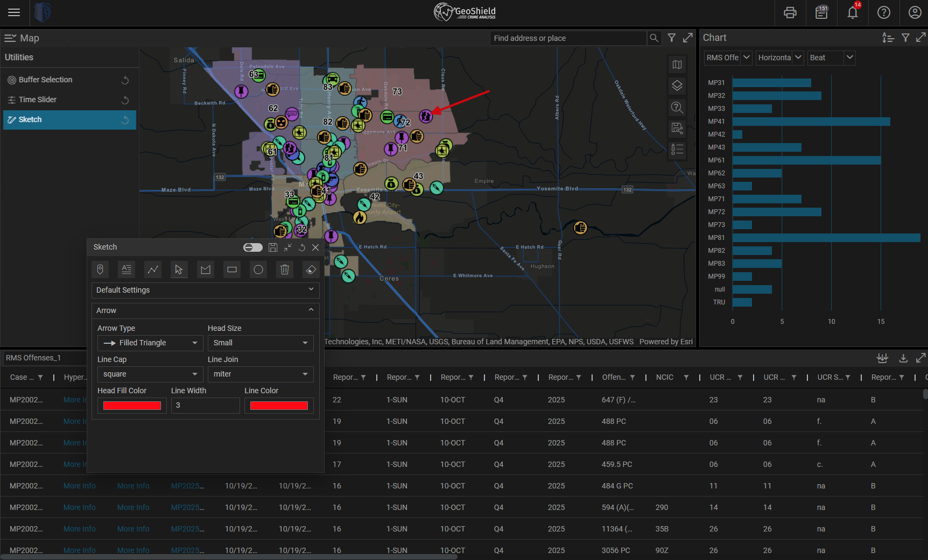Image resolution: width=928 pixels, height=560 pixels.
Task: Click the trash icon in Sketch panel
Action: 285,270
